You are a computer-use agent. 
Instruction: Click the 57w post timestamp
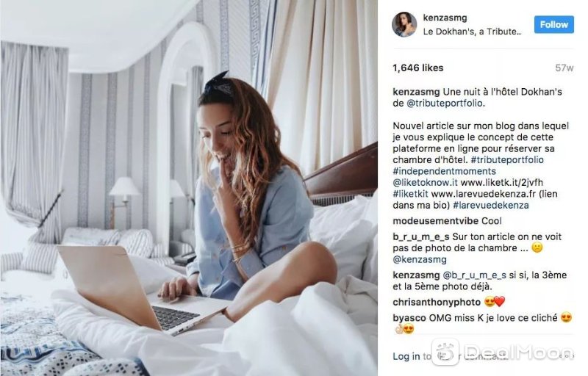click(564, 68)
